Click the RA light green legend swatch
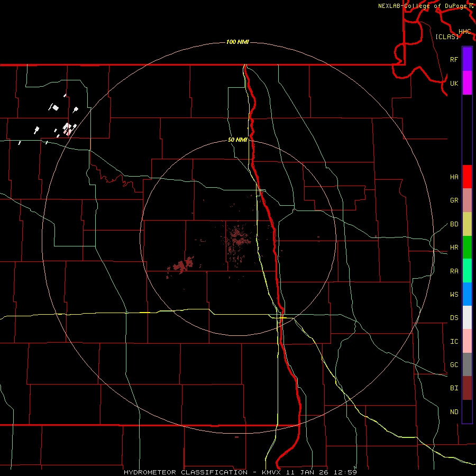476x476 pixels. [467, 271]
